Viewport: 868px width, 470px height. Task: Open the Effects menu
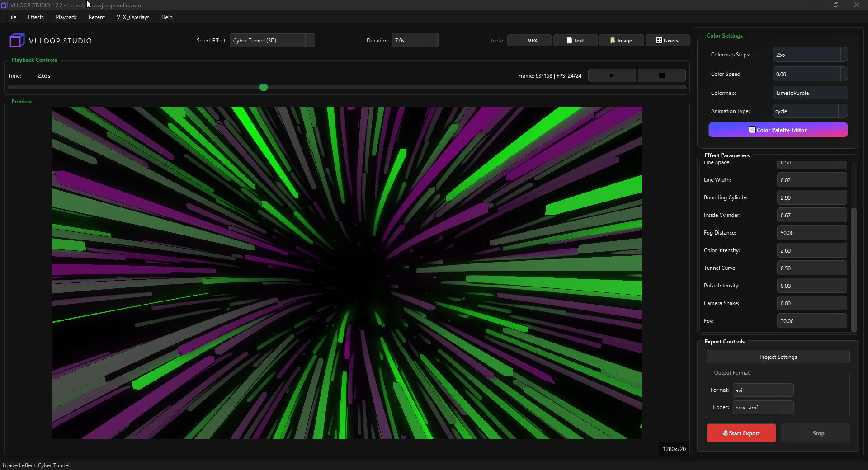click(36, 17)
